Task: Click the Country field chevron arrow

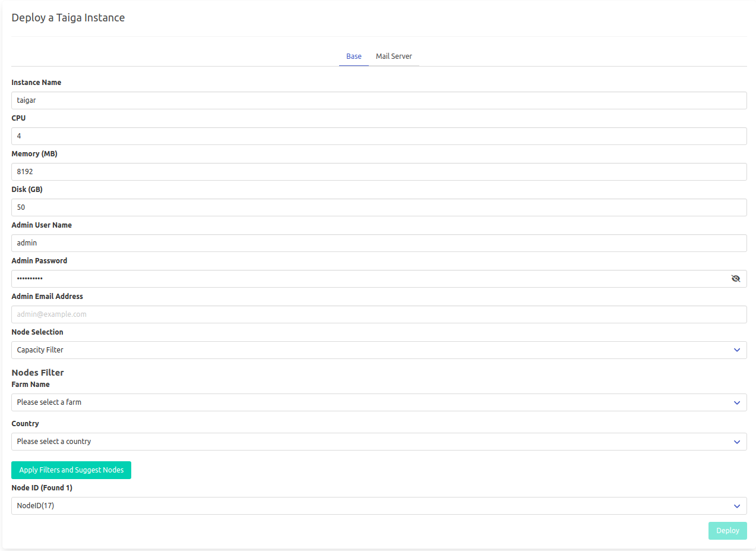Action: (x=737, y=442)
